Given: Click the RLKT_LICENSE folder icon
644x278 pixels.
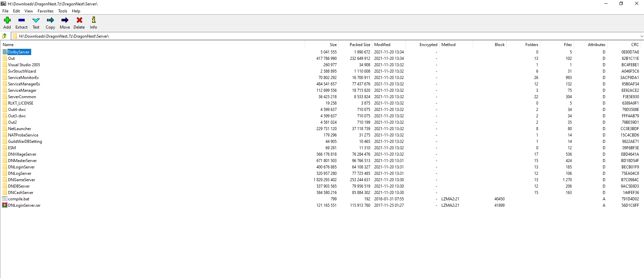Looking at the screenshot, I should pos(5,103).
